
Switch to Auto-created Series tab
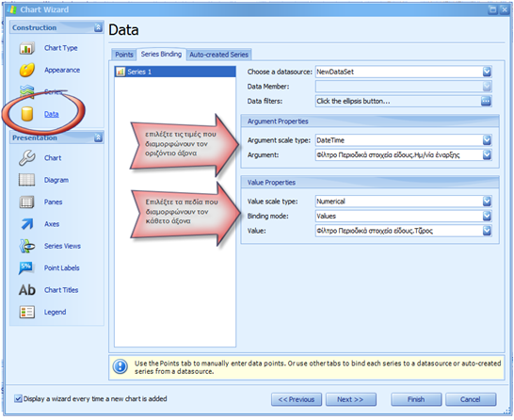(x=218, y=55)
